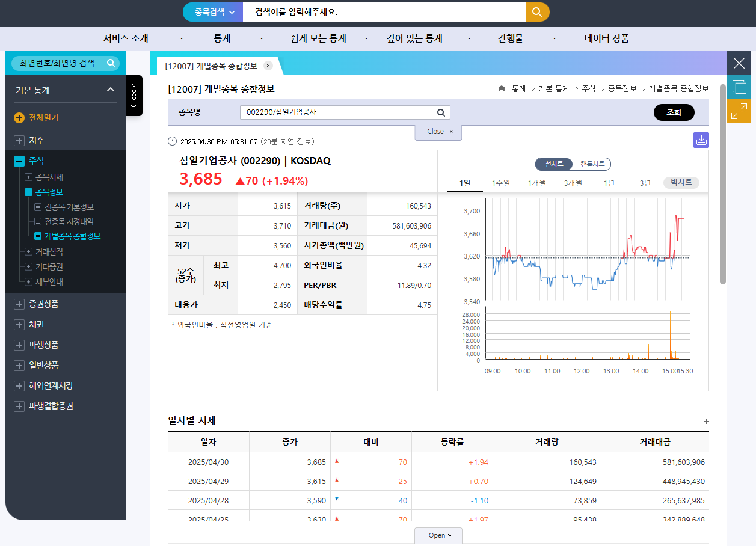Expand the 채권 category
The image size is (756, 546).
click(19, 325)
